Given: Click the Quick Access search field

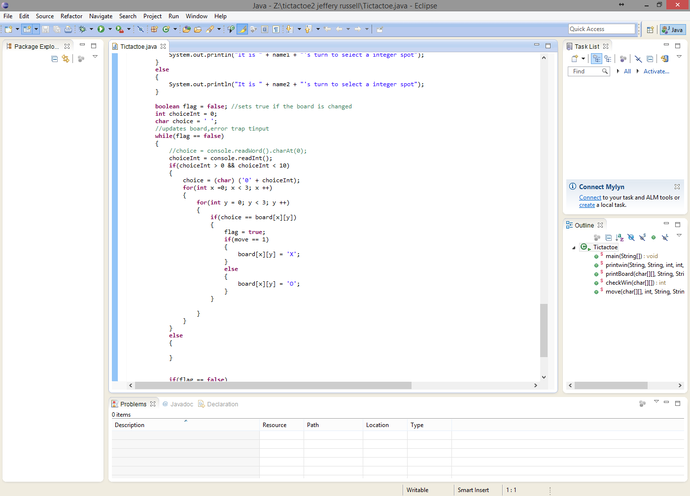Looking at the screenshot, I should pos(602,29).
